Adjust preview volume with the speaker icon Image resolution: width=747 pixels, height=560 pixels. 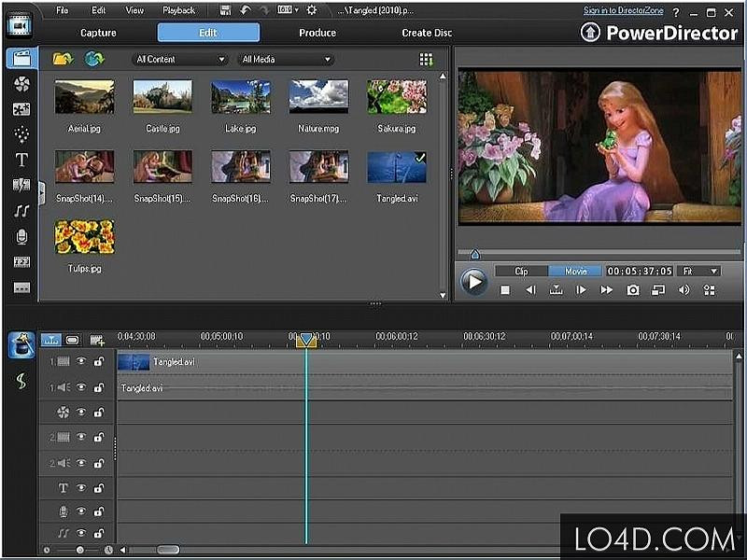[x=684, y=290]
